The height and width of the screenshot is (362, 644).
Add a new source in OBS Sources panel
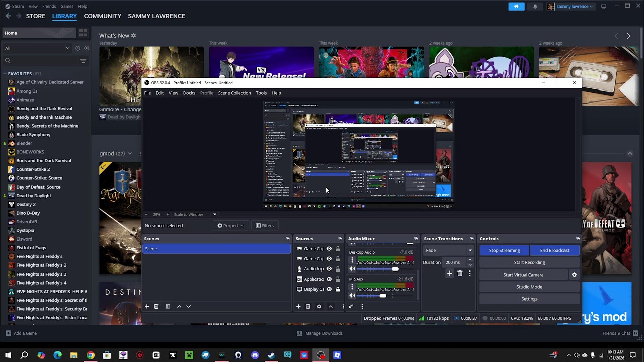298,306
